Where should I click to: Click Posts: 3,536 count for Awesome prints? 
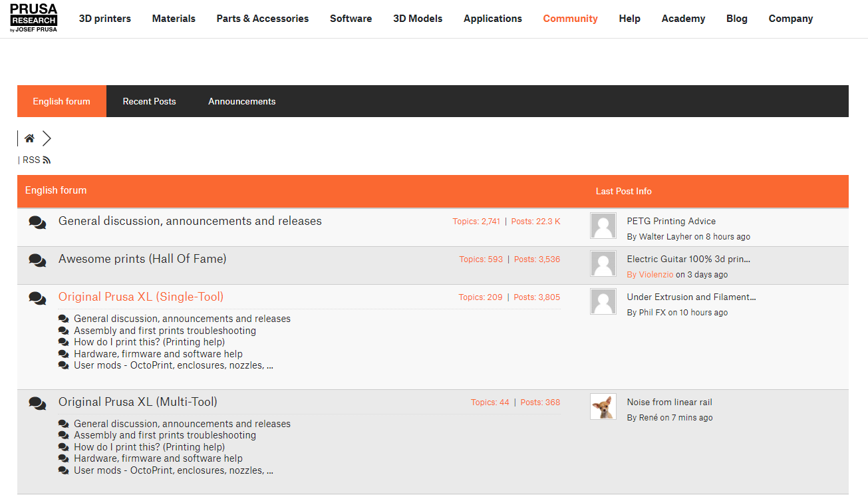point(537,259)
